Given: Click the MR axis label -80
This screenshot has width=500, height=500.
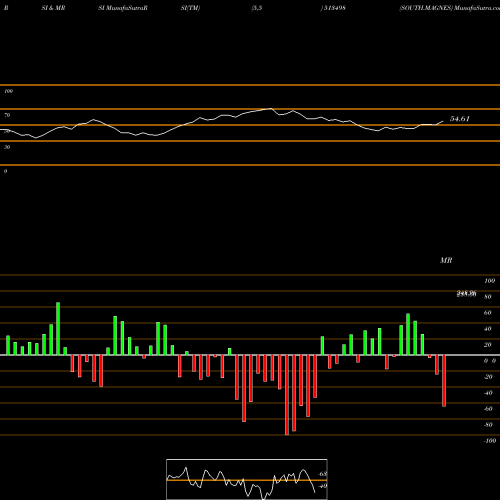Looking at the screenshot, I should tap(488, 425).
